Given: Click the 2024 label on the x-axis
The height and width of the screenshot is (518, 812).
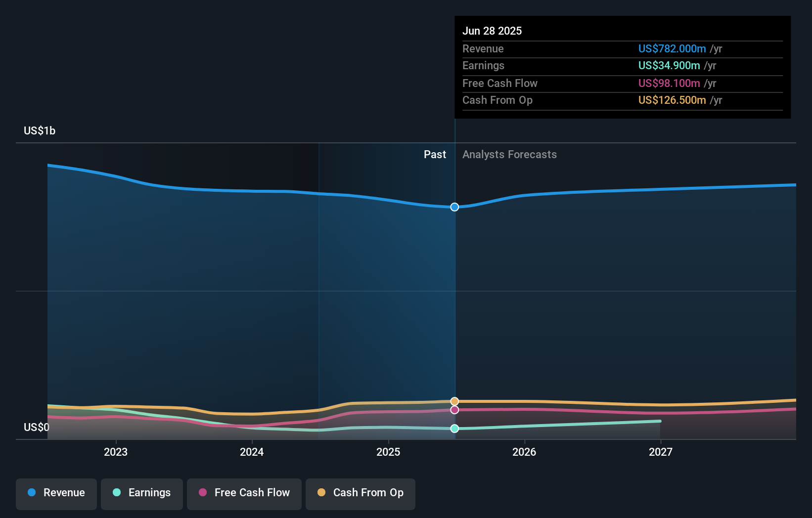Looking at the screenshot, I should point(252,451).
